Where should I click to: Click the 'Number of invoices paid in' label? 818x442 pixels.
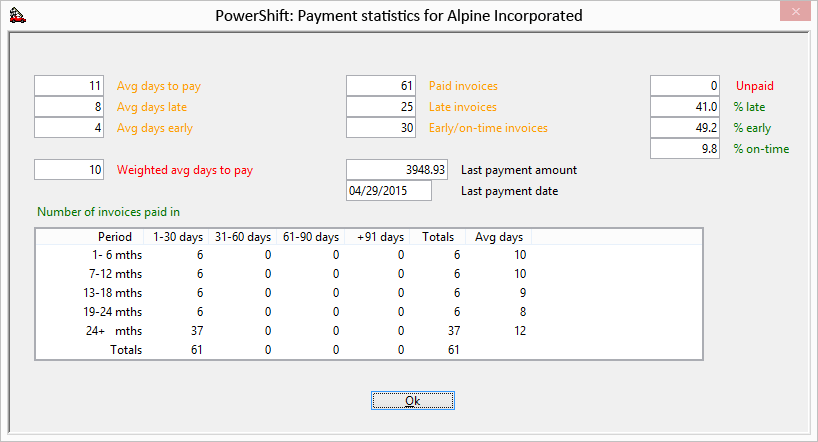point(109,212)
